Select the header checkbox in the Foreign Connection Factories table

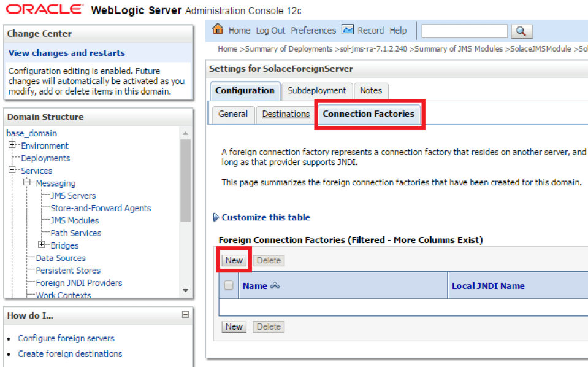[x=229, y=285]
